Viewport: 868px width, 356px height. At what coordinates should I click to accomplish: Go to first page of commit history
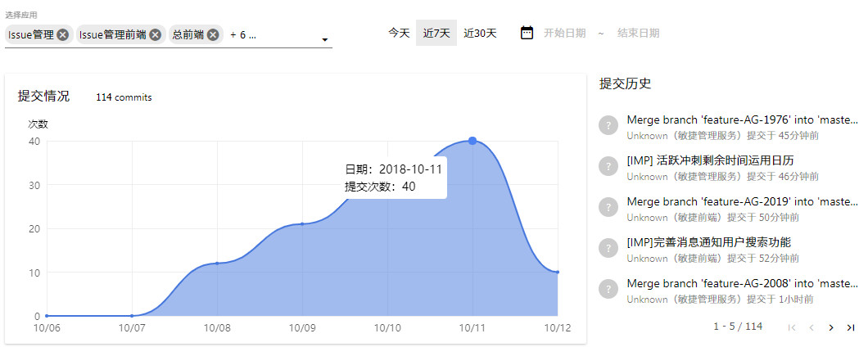pos(791,327)
